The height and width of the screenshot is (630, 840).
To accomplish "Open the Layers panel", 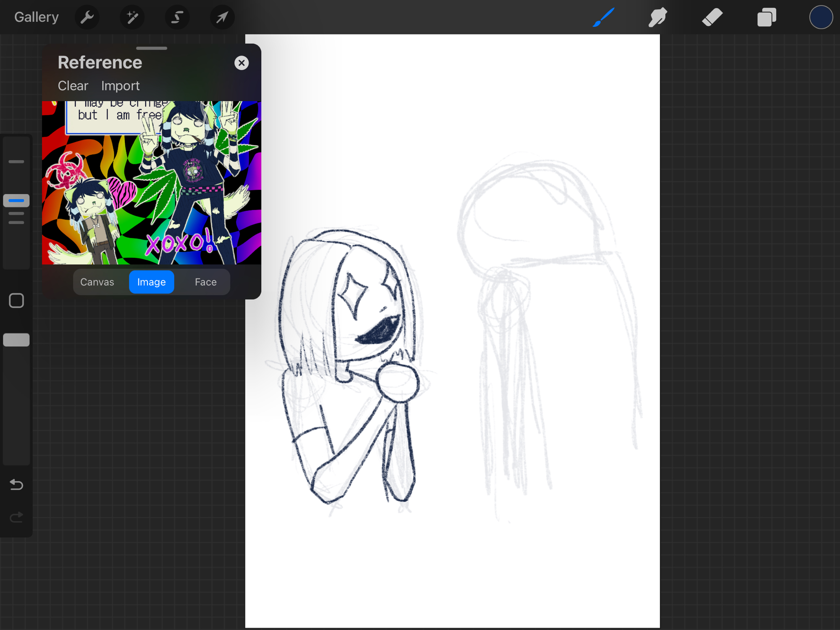I will pyautogui.click(x=766, y=17).
